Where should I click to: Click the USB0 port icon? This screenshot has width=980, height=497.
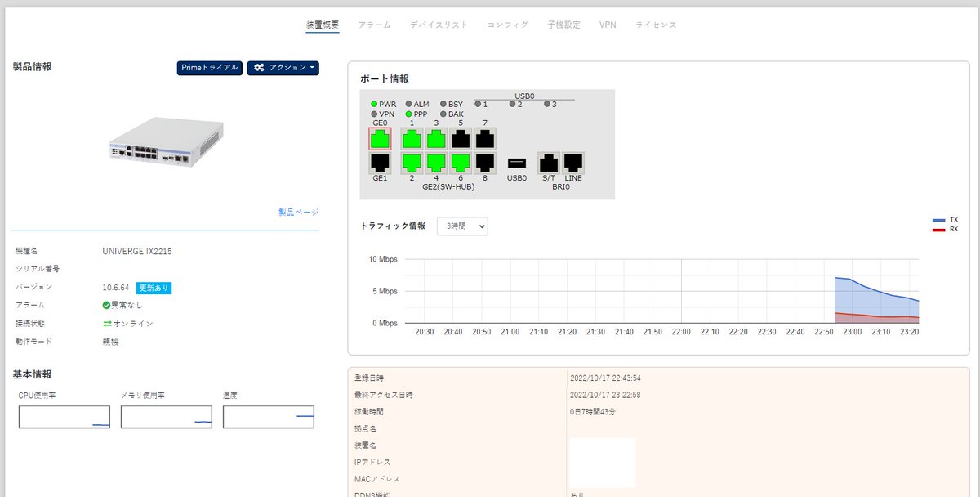(x=516, y=163)
